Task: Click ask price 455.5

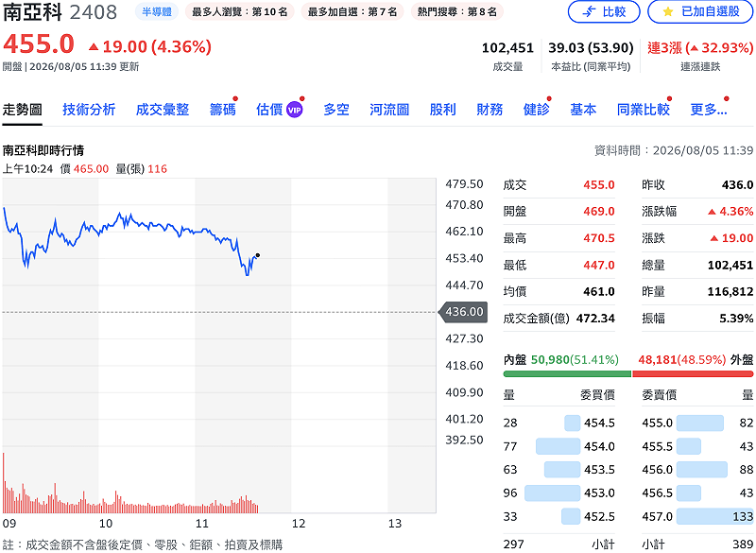Action: [657, 446]
